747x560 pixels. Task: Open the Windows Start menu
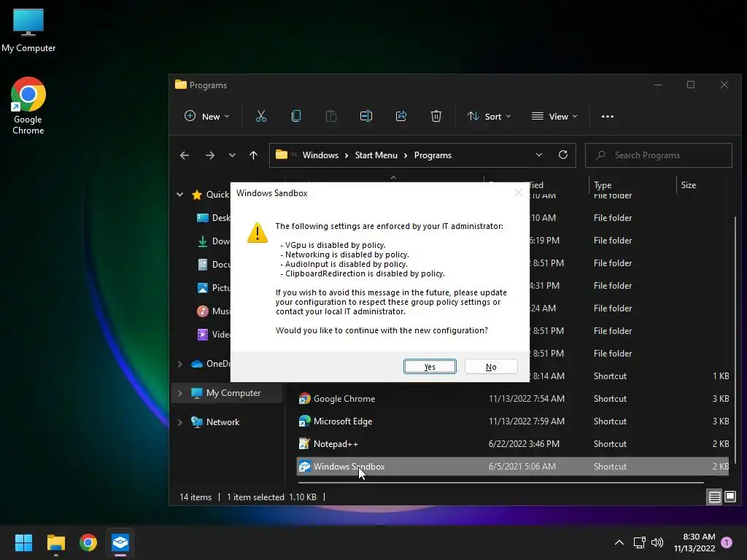coord(23,542)
